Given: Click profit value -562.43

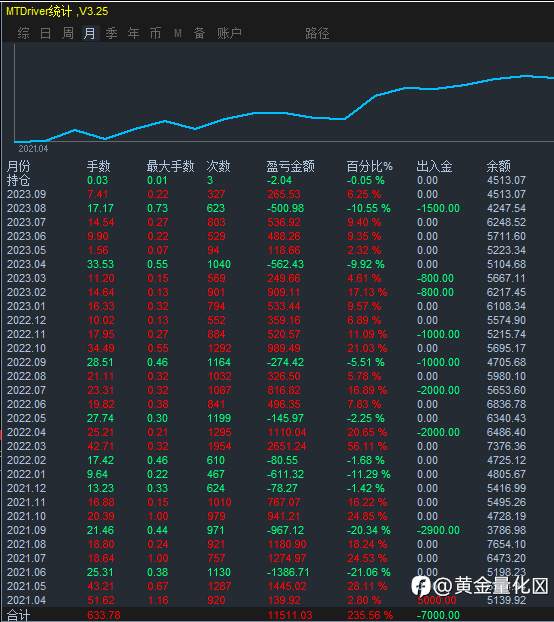Looking at the screenshot, I should [285, 264].
